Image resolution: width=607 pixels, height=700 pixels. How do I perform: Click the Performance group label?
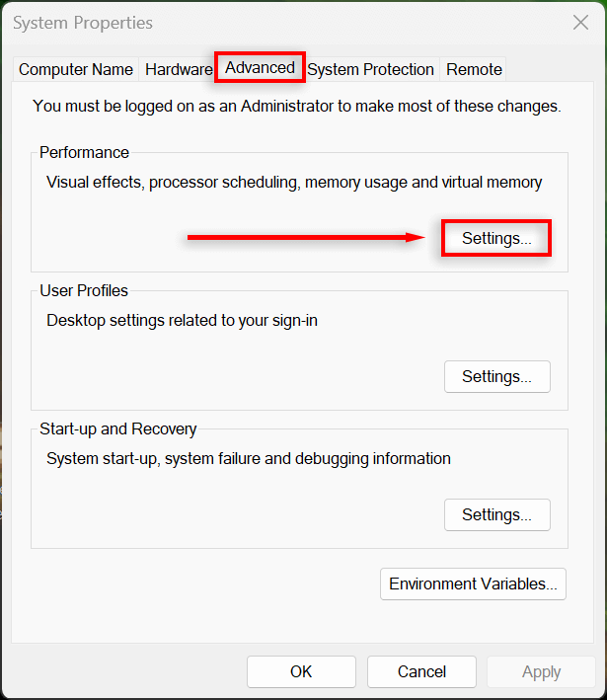(84, 152)
